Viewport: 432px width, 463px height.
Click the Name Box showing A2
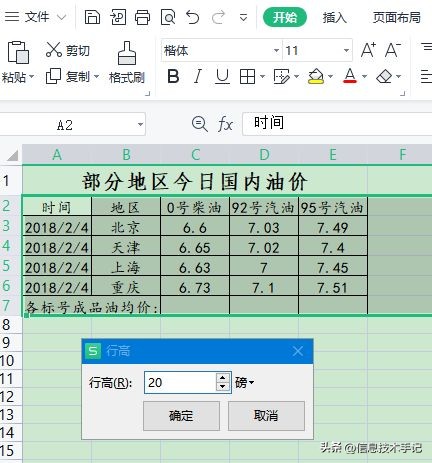(x=65, y=125)
